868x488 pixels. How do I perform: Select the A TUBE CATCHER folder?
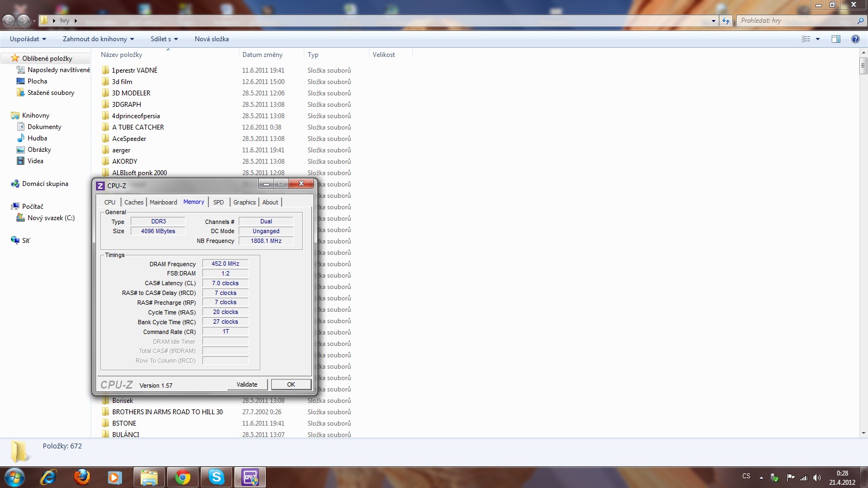click(x=138, y=127)
